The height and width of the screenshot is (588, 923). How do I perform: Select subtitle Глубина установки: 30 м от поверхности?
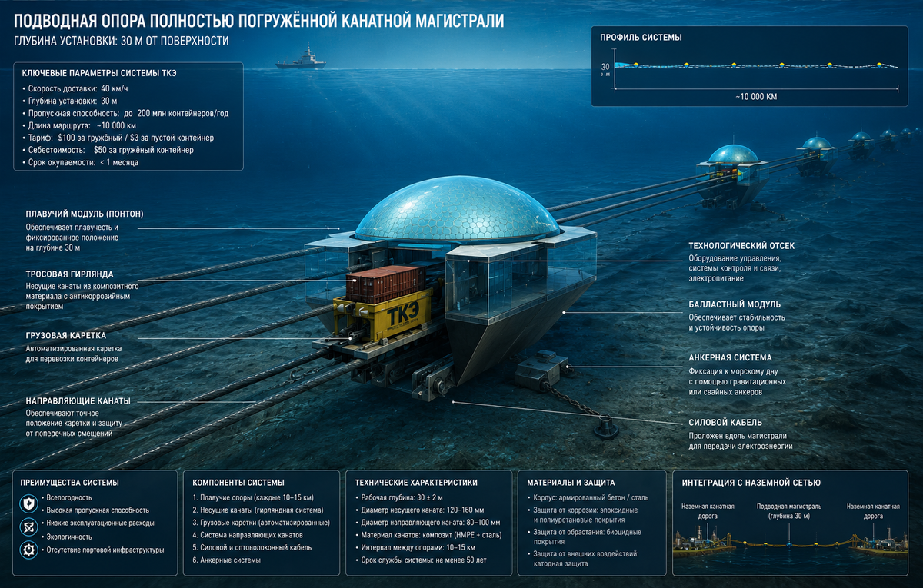pyautogui.click(x=122, y=42)
